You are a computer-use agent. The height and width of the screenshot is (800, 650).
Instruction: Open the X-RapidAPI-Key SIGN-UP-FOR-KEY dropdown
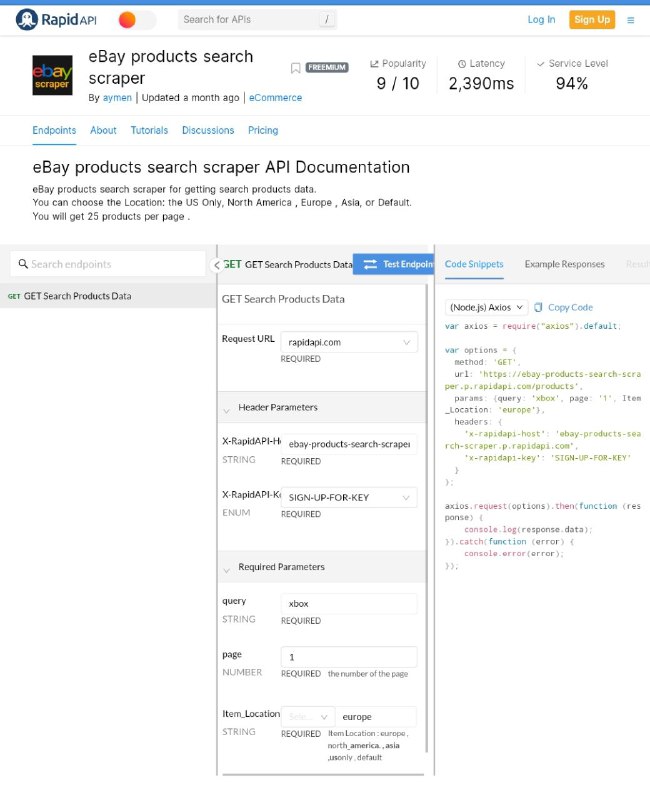pyautogui.click(x=349, y=497)
